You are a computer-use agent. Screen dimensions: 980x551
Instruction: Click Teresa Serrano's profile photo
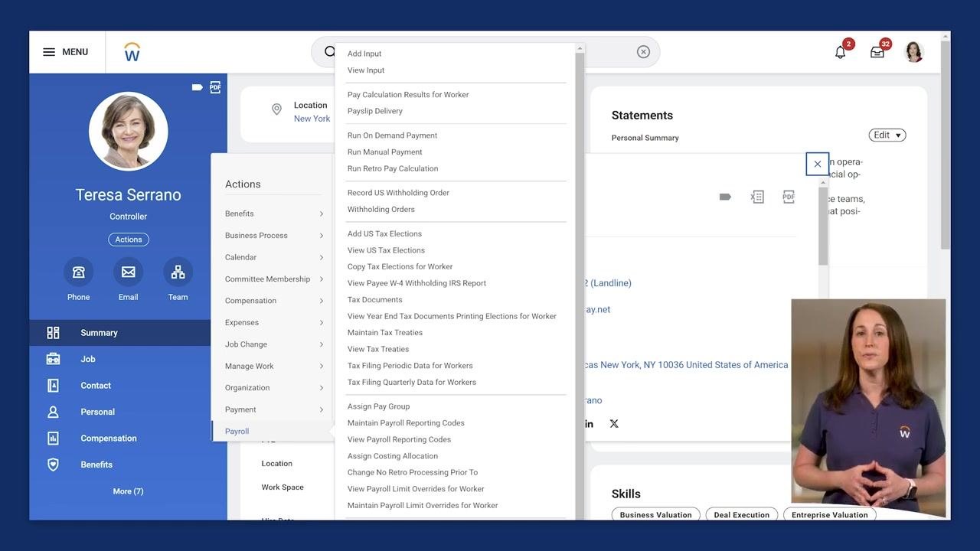click(128, 131)
